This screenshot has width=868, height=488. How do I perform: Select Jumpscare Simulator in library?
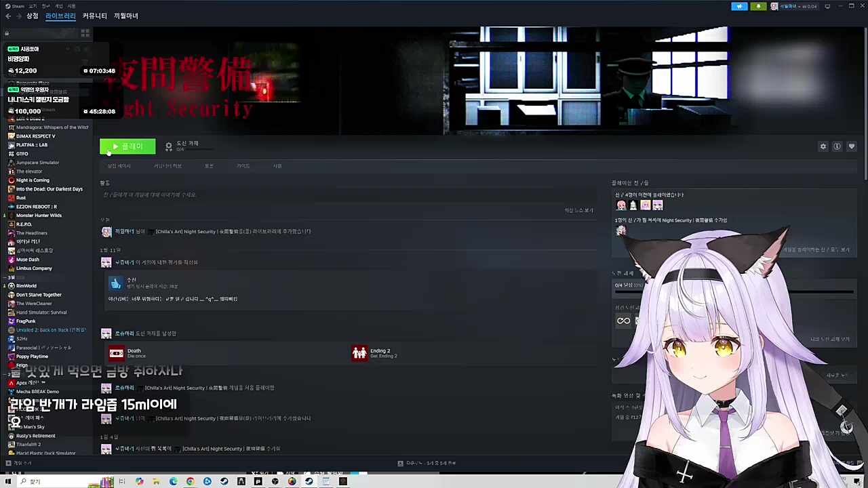click(37, 163)
